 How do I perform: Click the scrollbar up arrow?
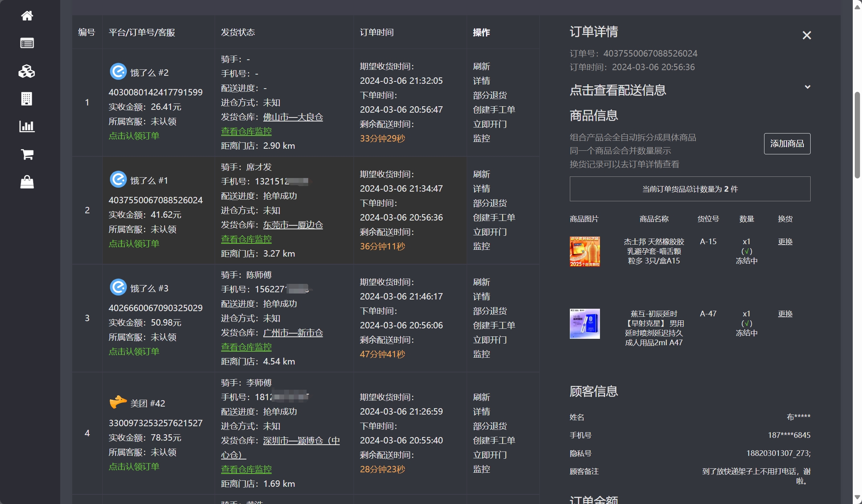pos(857,6)
